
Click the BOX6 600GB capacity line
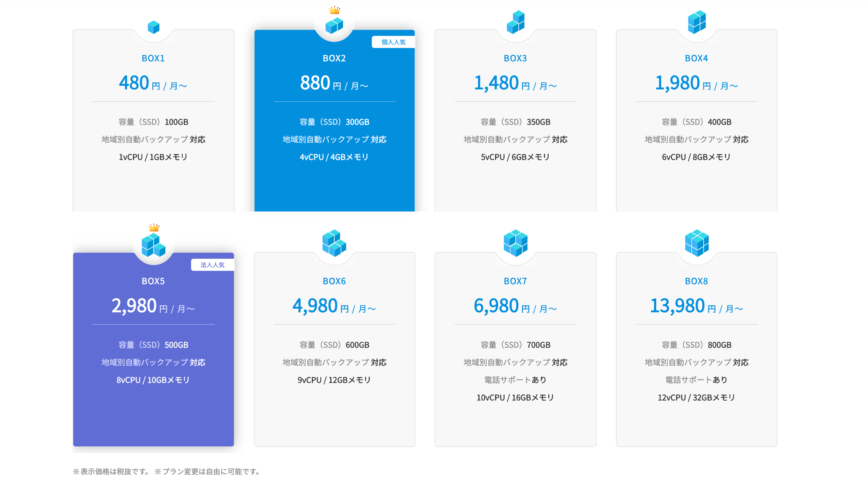click(334, 345)
